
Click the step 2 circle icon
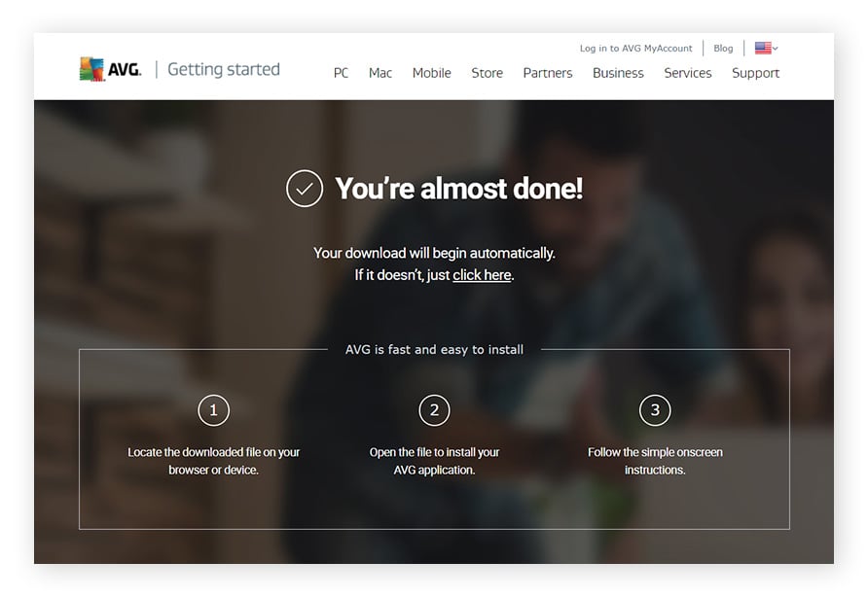(x=435, y=410)
